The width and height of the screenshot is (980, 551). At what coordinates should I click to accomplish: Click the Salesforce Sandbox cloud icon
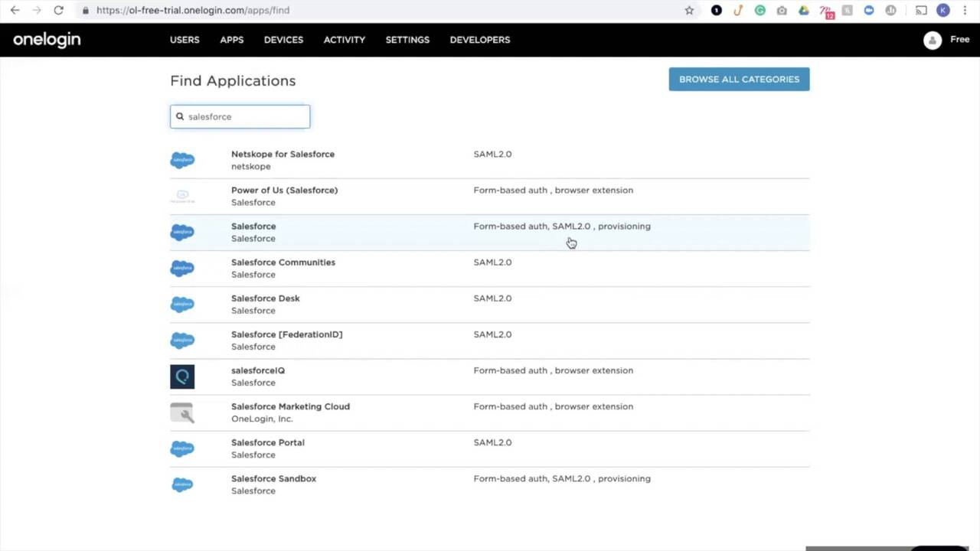pyautogui.click(x=182, y=484)
